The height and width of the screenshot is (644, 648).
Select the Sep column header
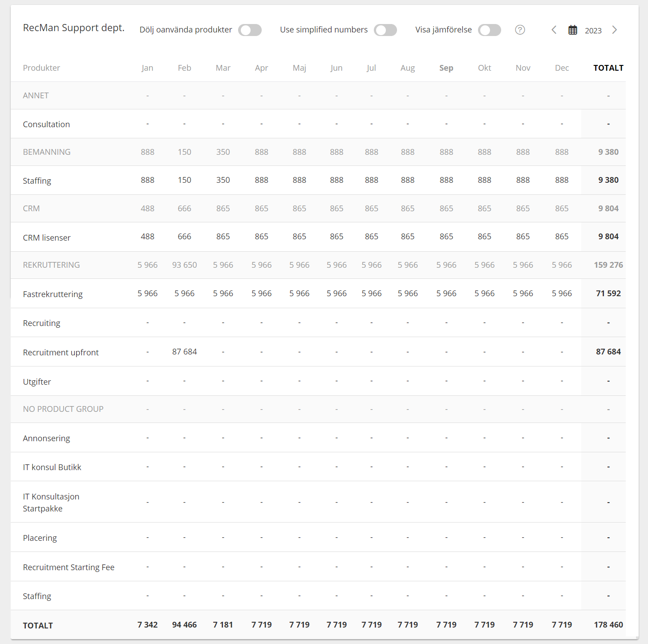click(x=446, y=68)
